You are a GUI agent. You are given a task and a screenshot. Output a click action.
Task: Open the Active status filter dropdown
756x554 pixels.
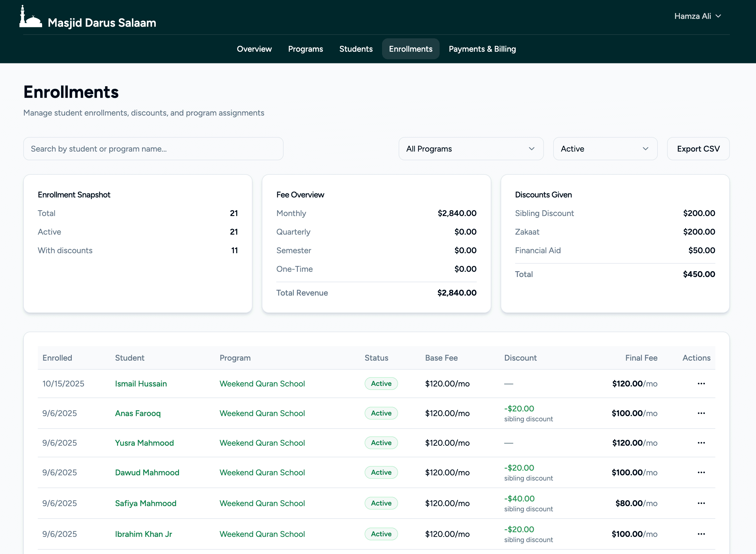605,149
